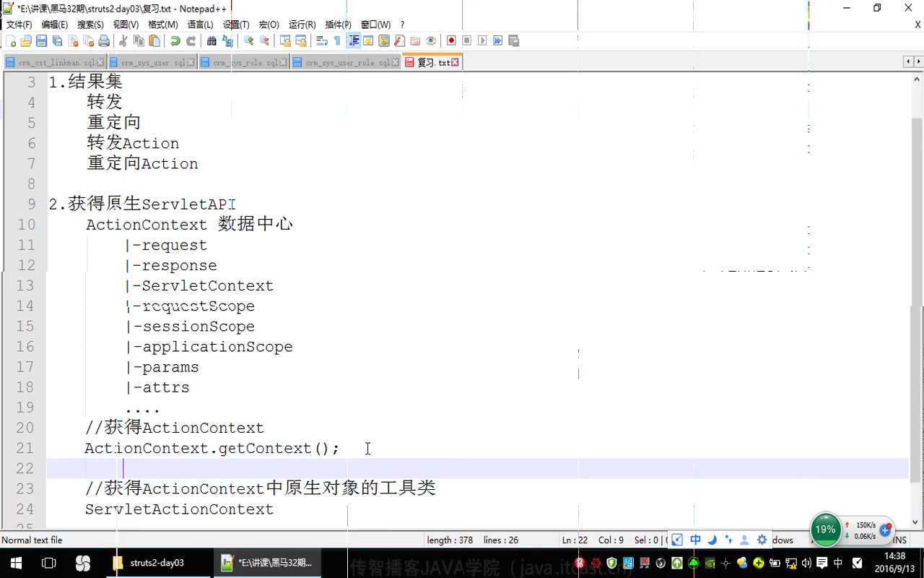
Task: Click the Replace toolbar icon
Action: click(x=227, y=41)
